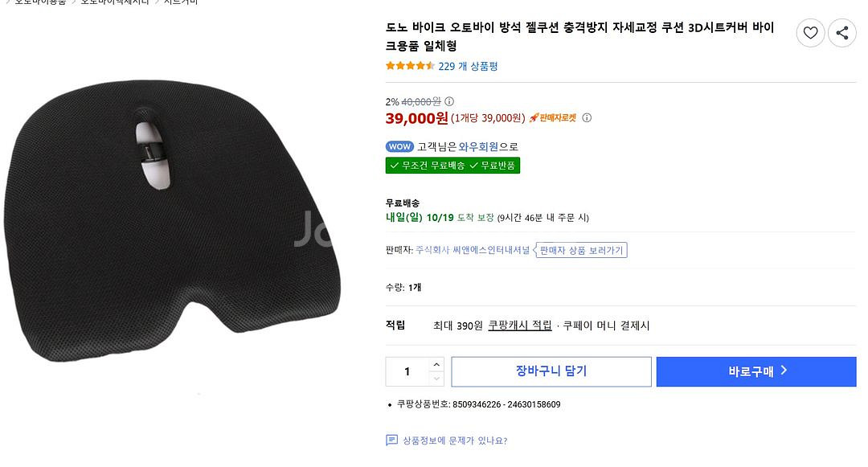This screenshot has height=467, width=868.
Task: Click the share icon next to the heart
Action: click(x=841, y=33)
